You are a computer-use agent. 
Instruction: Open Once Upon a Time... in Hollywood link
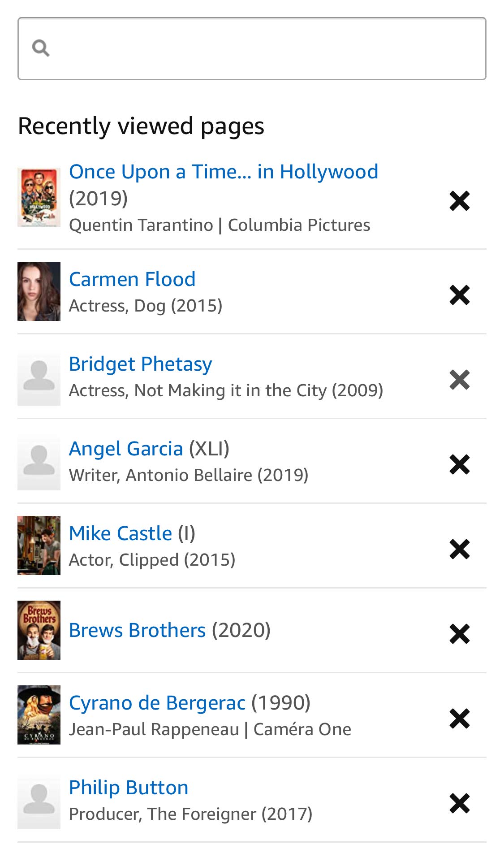tap(223, 172)
